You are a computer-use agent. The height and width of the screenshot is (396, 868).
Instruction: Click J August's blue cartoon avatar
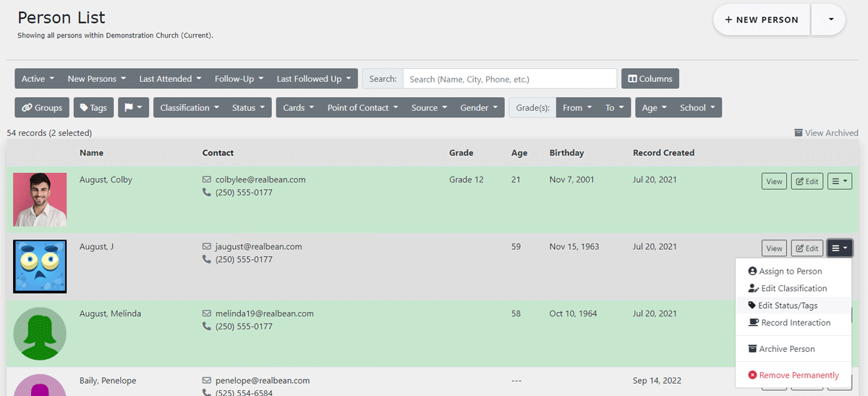pyautogui.click(x=40, y=266)
